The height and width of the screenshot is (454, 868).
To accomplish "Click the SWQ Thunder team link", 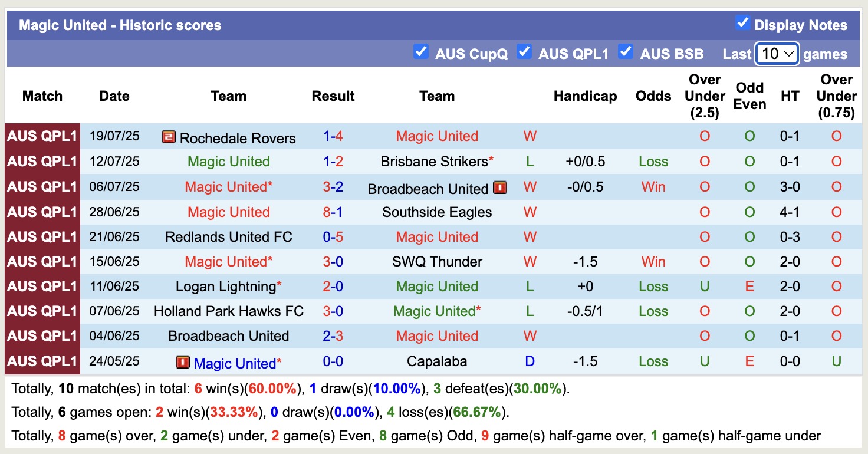I will [437, 262].
